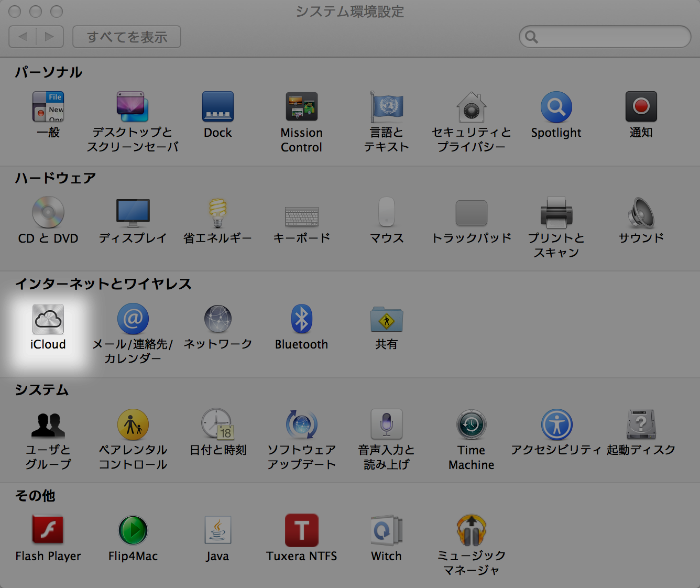Close the システム環境設定 window

point(15,12)
